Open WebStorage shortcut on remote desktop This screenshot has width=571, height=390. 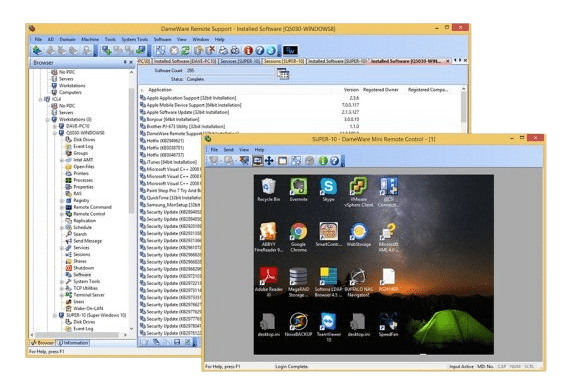point(359,235)
